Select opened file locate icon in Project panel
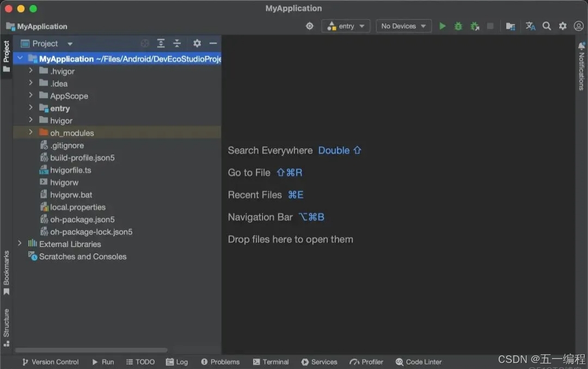 tap(145, 44)
